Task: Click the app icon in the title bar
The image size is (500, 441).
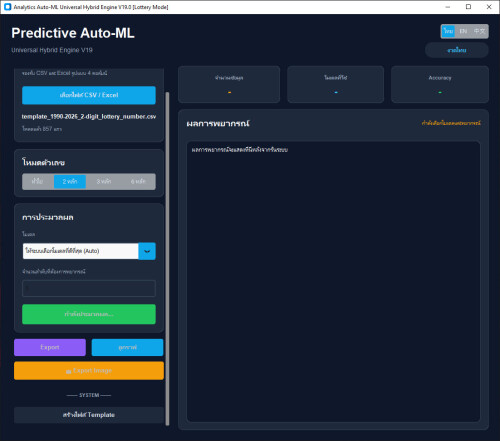Action: point(7,7)
